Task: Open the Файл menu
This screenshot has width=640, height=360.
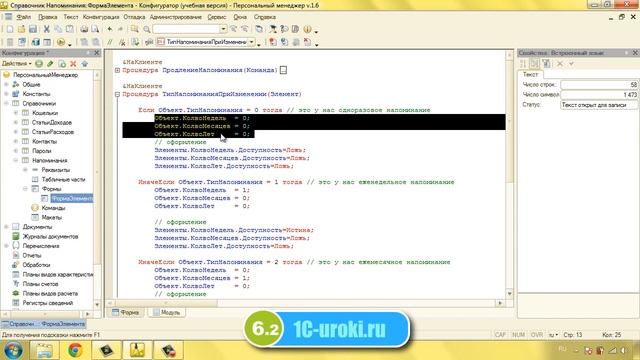Action: 24,17
